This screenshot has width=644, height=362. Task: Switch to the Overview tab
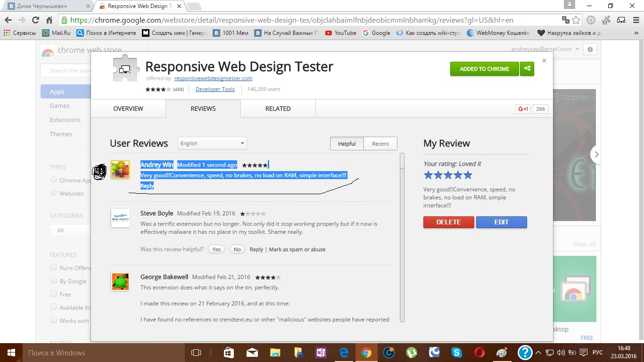(128, 108)
